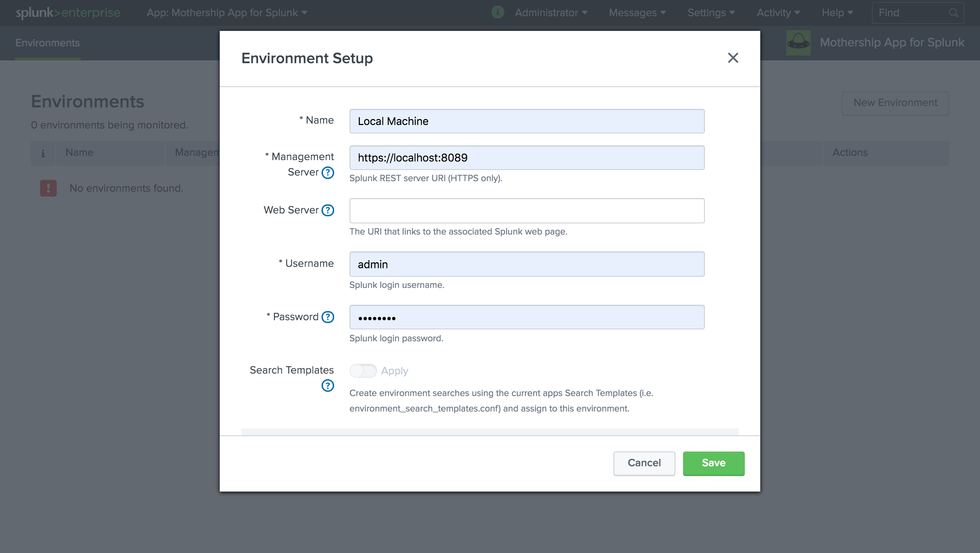This screenshot has height=553, width=980.
Task: Click the 'Splunk login password.' hint
Action: click(396, 338)
